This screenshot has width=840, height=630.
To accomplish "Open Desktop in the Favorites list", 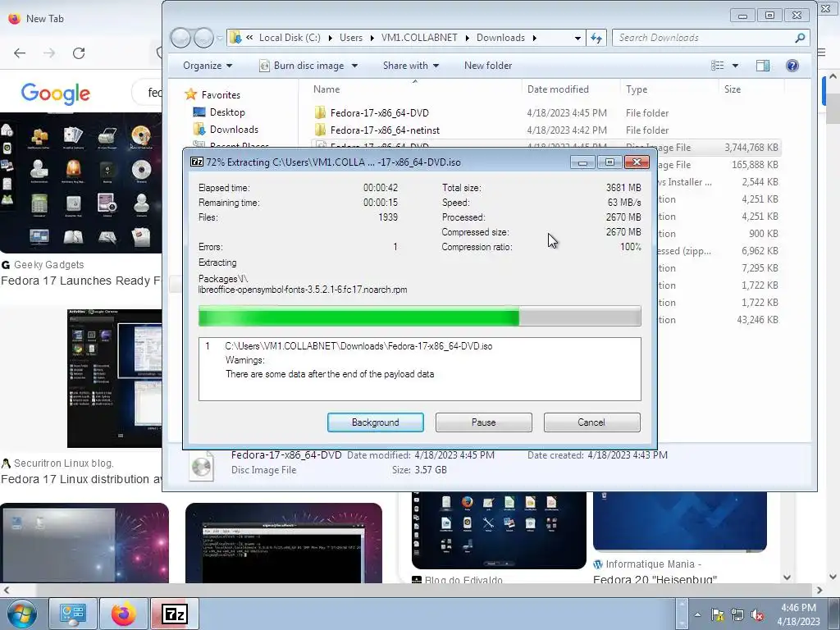I will (227, 112).
